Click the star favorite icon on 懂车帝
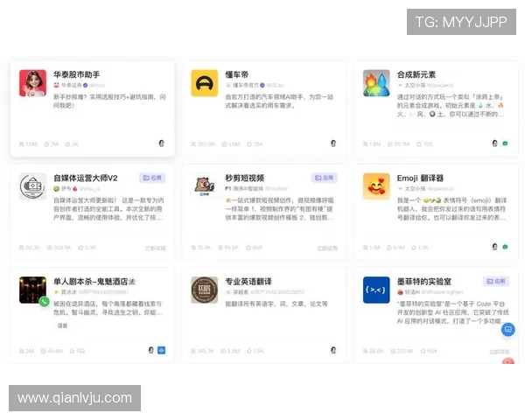525x420 pixels. (249, 144)
